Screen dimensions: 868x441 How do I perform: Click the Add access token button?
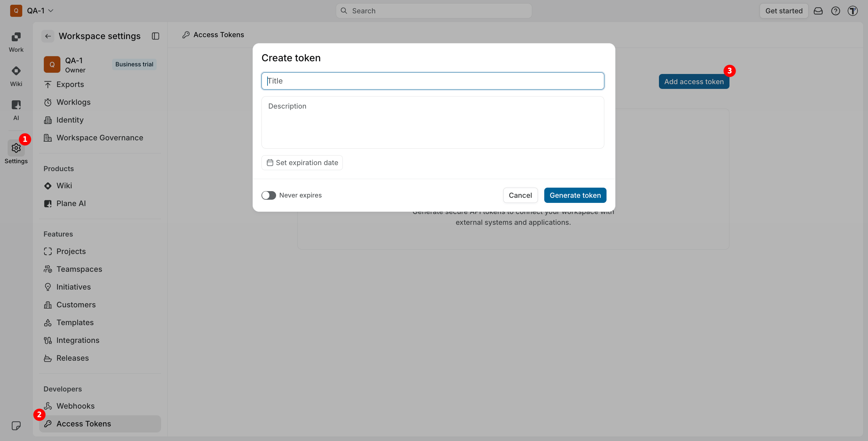tap(694, 82)
